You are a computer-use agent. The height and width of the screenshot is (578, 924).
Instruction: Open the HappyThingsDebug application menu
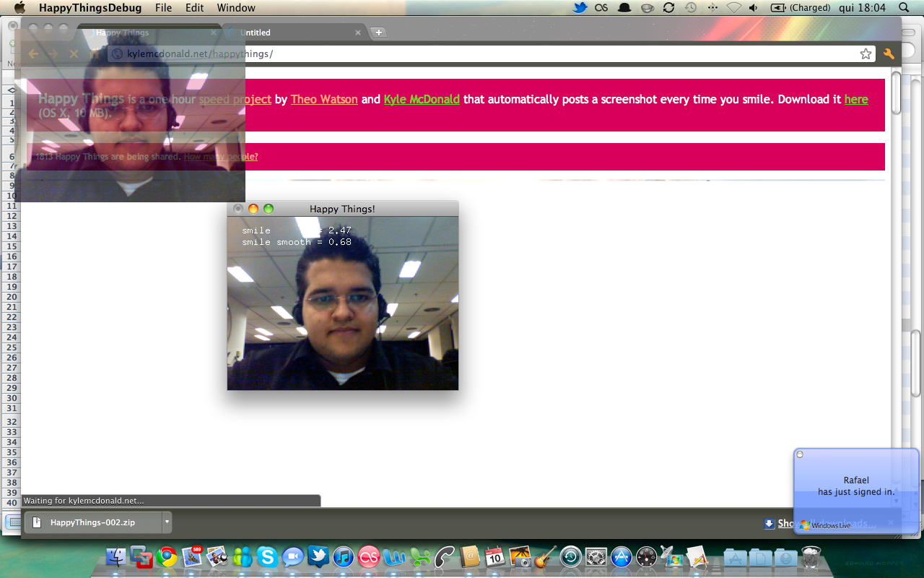click(90, 8)
